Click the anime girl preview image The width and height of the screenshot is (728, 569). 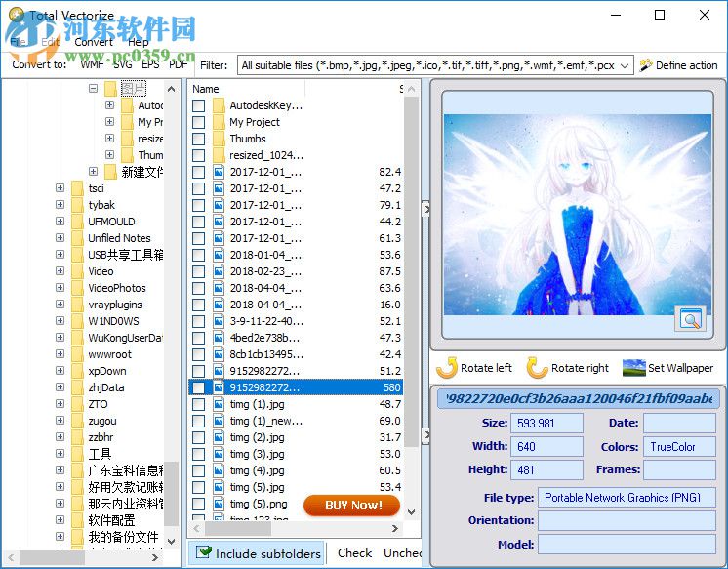[x=578, y=215]
